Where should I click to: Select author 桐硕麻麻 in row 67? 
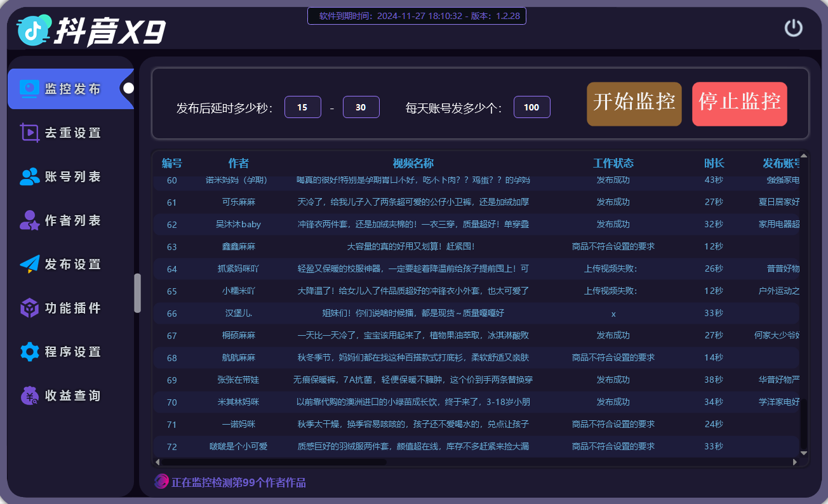point(239,335)
